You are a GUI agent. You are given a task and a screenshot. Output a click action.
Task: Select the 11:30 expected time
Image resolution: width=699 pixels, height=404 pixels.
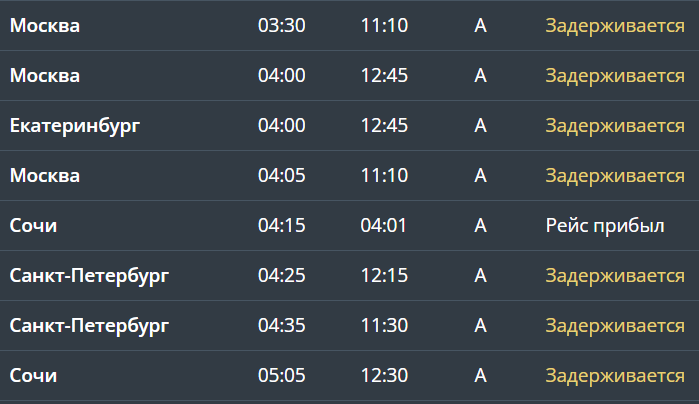pos(384,326)
